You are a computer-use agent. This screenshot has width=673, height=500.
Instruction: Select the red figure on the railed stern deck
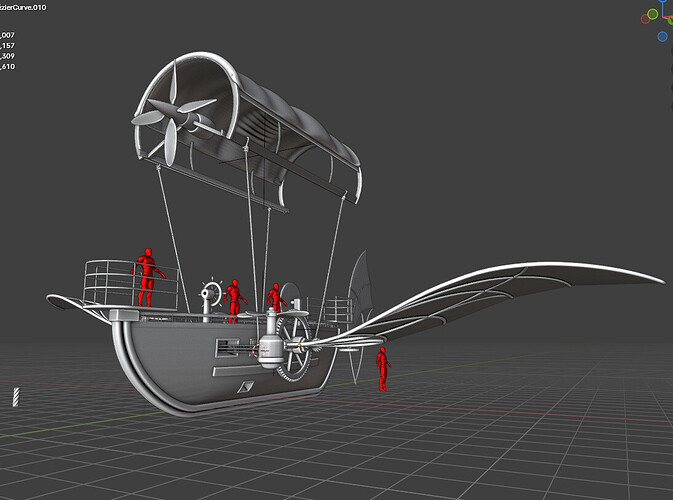tap(147, 277)
